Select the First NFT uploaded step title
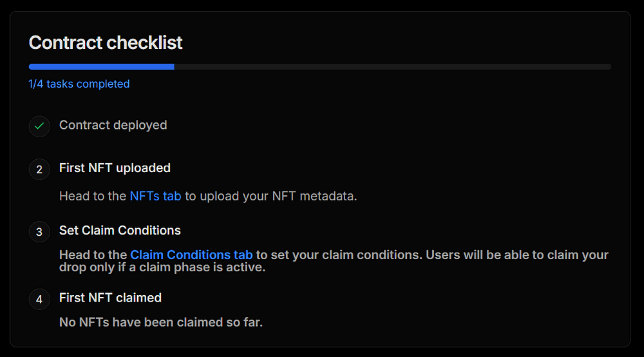644x357 pixels. tap(115, 168)
